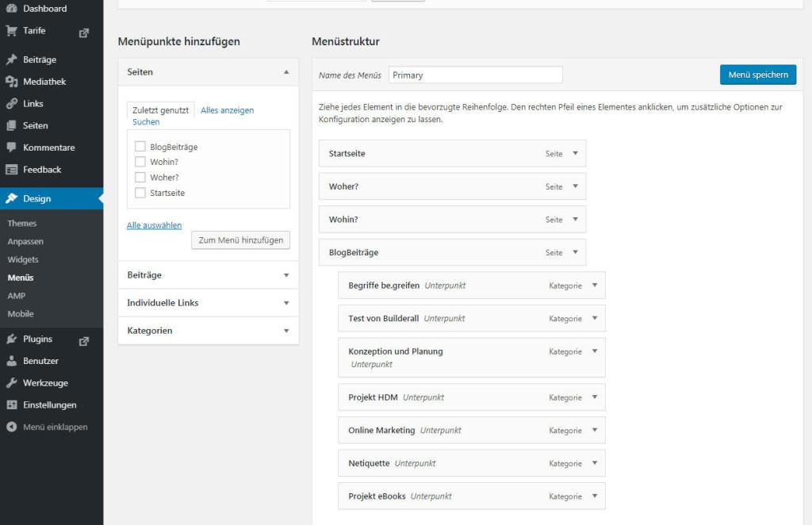Tick the Wohin? checkbox
Screen dimensions: 812x525
click(x=140, y=162)
